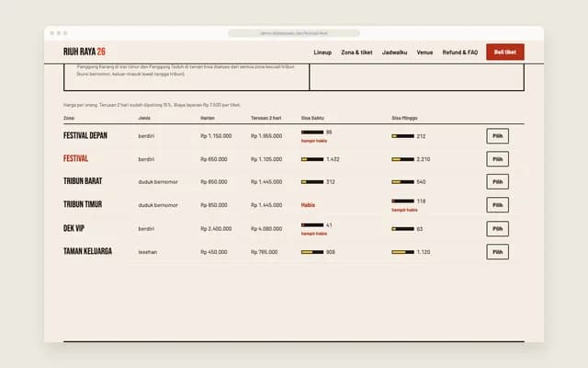The image size is (588, 368).
Task: Click Festival Depan Saturday availability bar
Action: 312,132
